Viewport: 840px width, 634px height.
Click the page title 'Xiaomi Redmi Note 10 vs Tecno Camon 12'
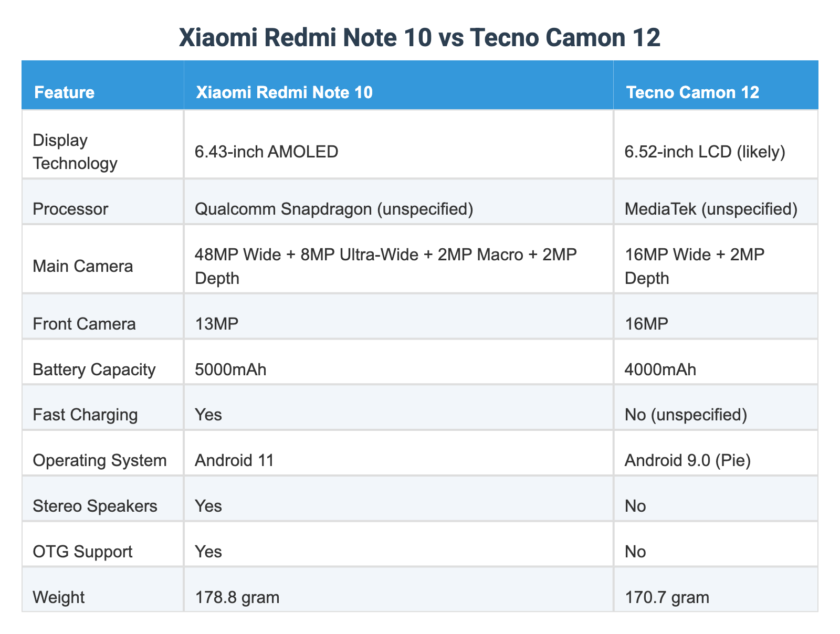point(419,38)
